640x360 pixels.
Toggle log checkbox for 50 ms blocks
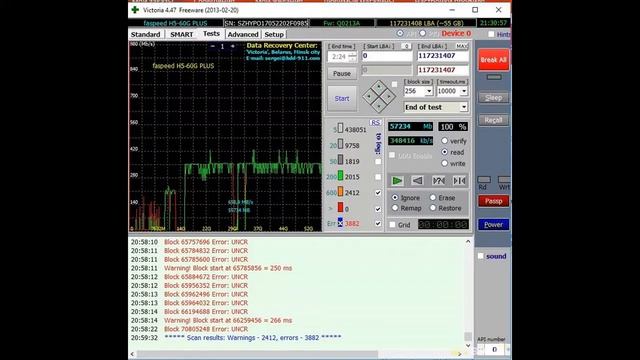click(378, 162)
